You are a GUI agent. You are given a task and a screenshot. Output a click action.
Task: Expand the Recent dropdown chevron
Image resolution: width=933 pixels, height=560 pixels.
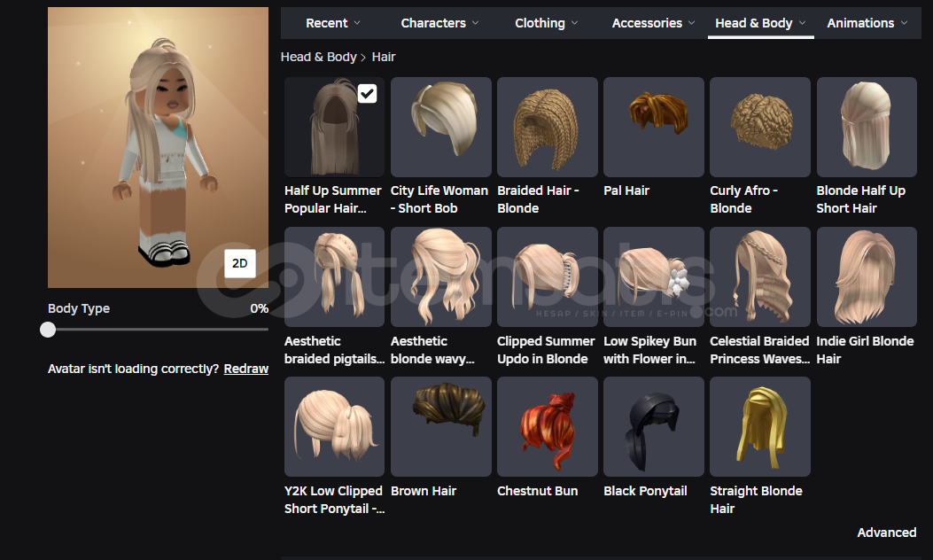pos(357,23)
